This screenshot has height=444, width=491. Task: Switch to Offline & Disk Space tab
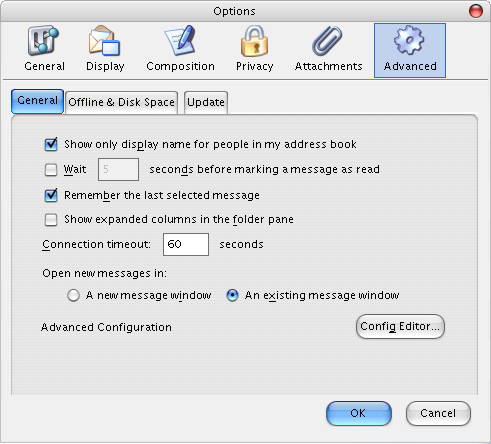(x=121, y=102)
